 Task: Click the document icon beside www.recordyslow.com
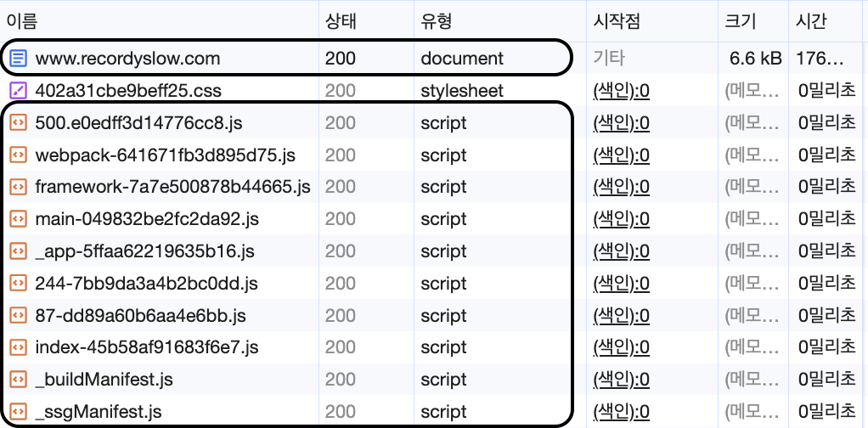tap(19, 58)
